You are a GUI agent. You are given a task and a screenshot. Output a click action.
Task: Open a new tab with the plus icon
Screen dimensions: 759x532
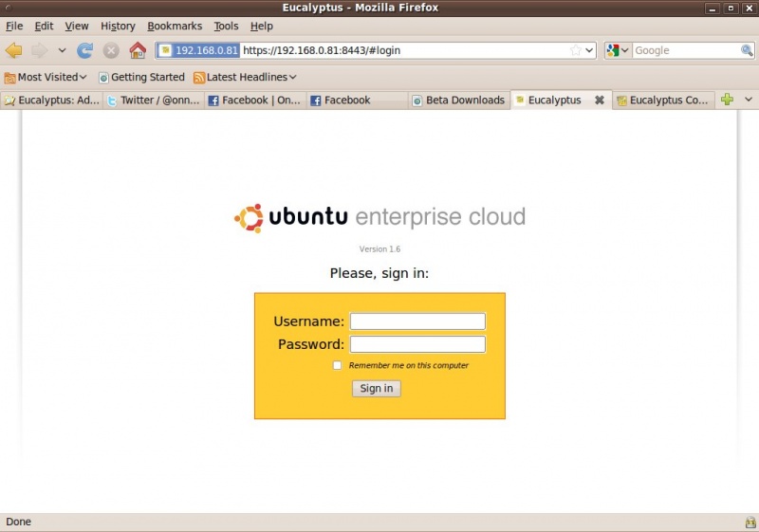point(727,100)
